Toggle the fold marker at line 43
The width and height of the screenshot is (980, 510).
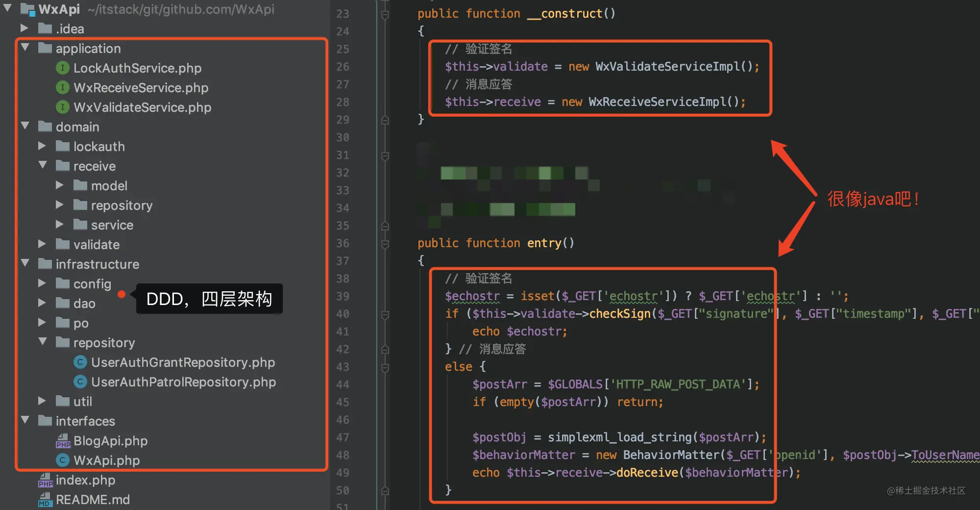(385, 367)
